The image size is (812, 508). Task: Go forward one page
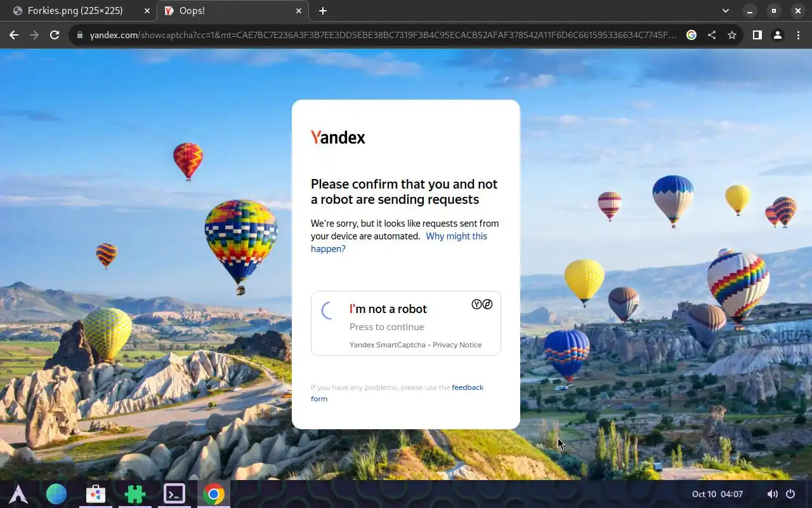34,35
